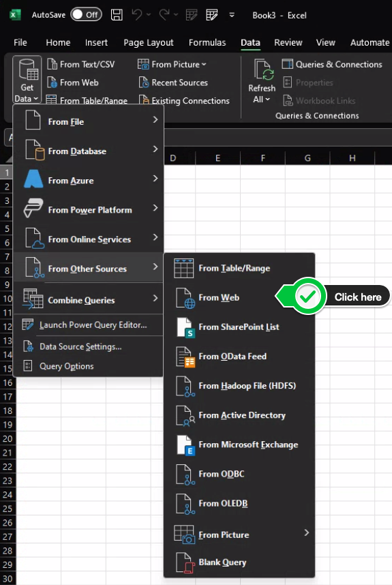Choose From Table/Range in the submenu
The width and height of the screenshot is (392, 585).
(x=239, y=268)
